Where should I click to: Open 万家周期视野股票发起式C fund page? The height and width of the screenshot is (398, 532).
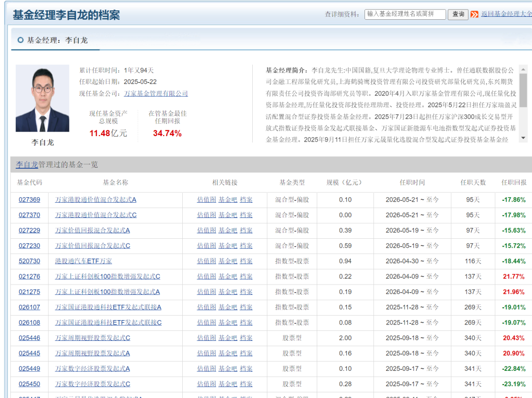pos(92,338)
